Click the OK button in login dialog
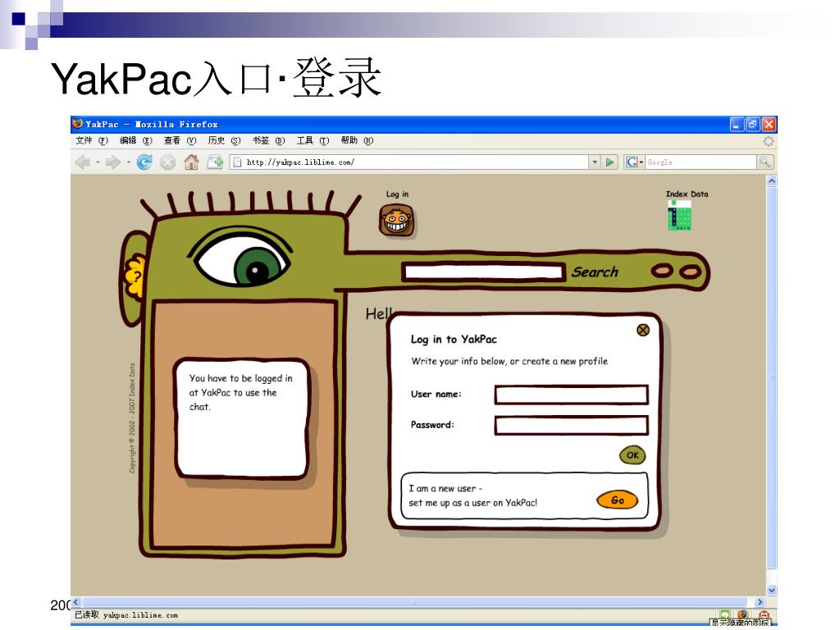This screenshot has width=840, height=630. coord(632,455)
